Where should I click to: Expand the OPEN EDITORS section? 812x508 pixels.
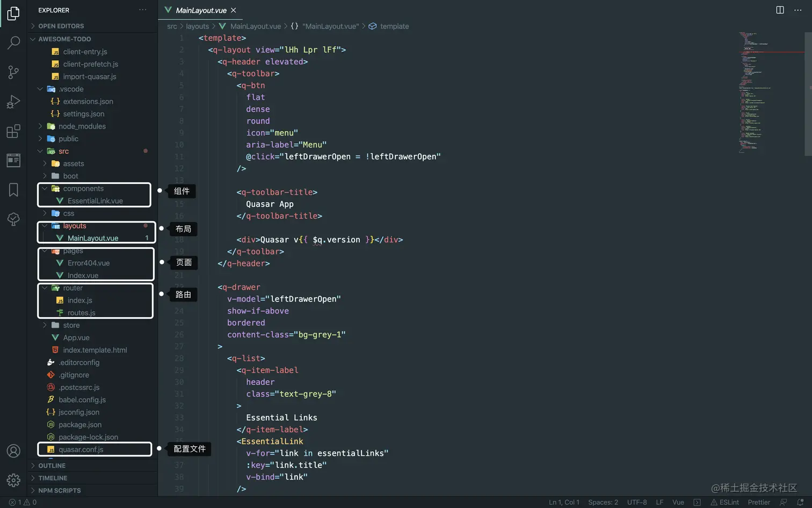point(92,26)
